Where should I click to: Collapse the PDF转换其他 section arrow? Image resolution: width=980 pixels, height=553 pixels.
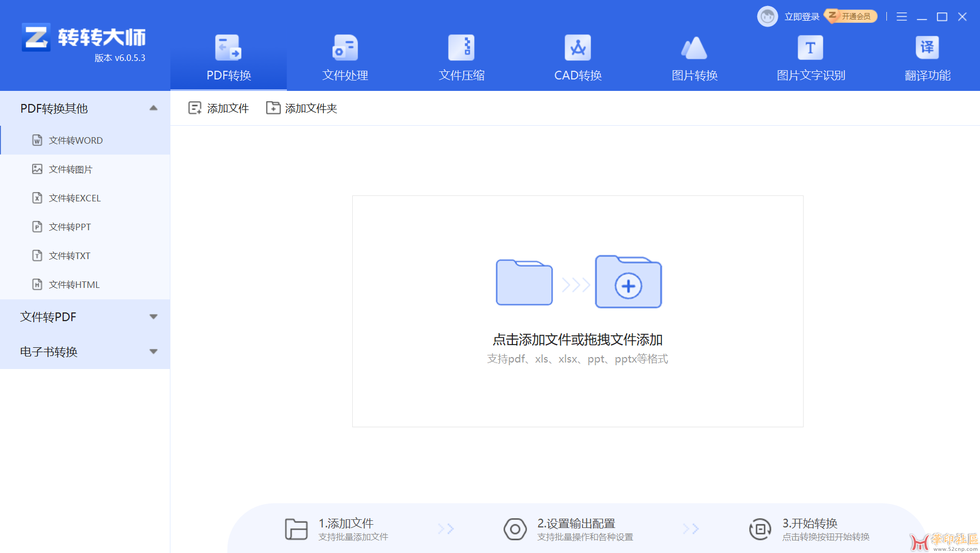pos(154,108)
